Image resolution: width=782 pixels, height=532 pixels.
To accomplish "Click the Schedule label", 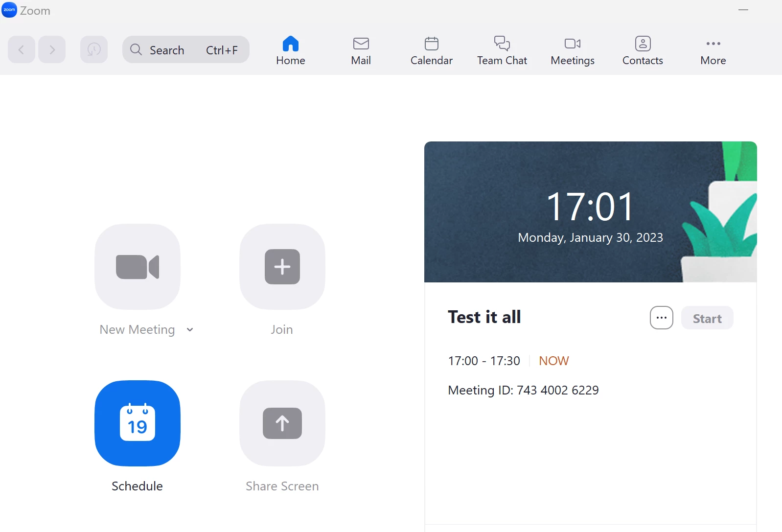I will tap(137, 486).
